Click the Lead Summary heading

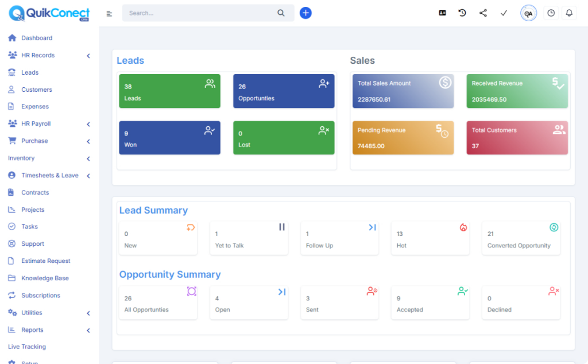[x=153, y=210]
